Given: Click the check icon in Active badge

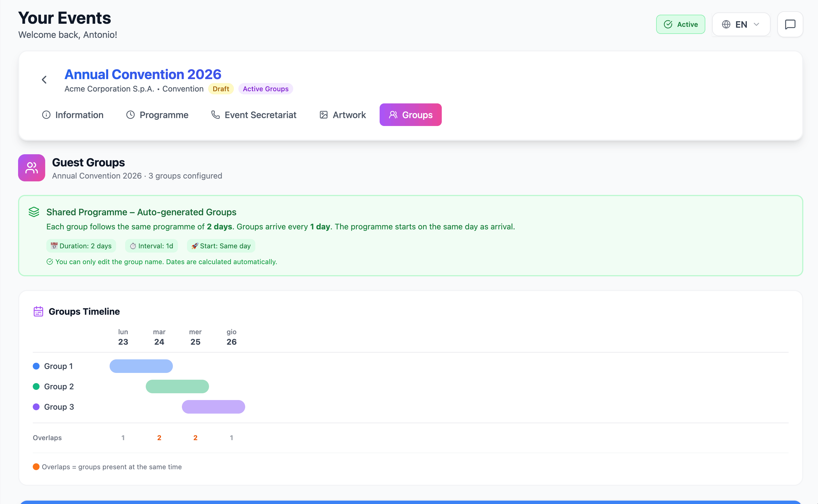Looking at the screenshot, I should (x=668, y=24).
